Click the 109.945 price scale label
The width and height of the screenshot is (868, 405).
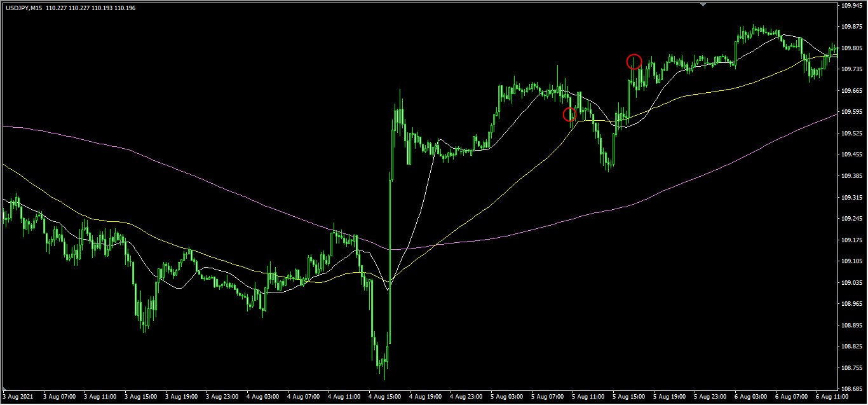tap(851, 6)
